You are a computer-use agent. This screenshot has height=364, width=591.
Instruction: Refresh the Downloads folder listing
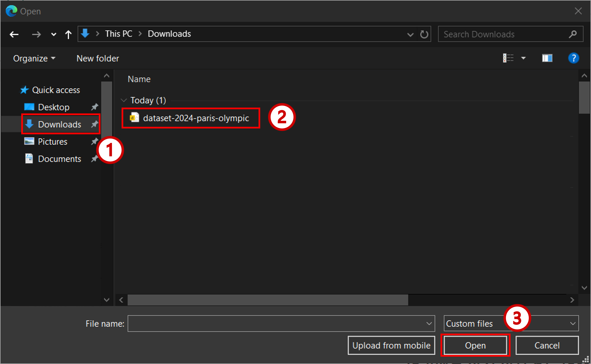pyautogui.click(x=424, y=34)
